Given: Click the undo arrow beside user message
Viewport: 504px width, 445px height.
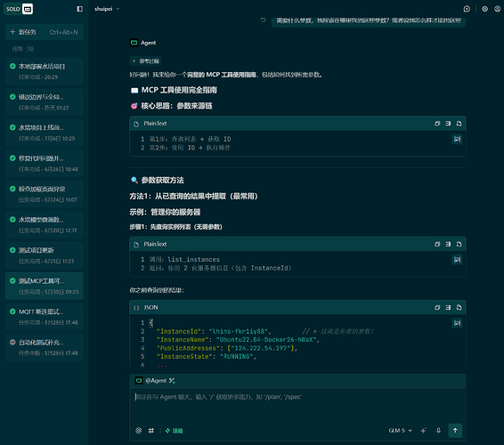Looking at the screenshot, I should tap(264, 20).
